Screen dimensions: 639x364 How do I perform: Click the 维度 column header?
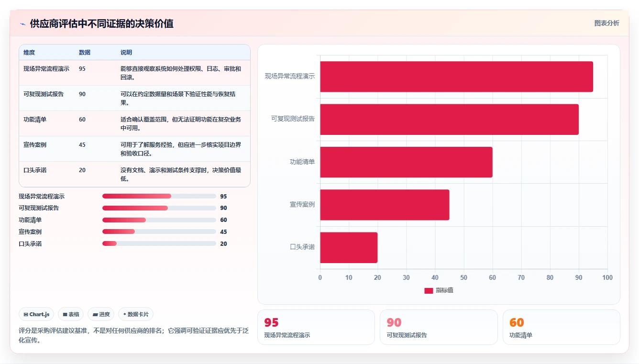(x=29, y=53)
